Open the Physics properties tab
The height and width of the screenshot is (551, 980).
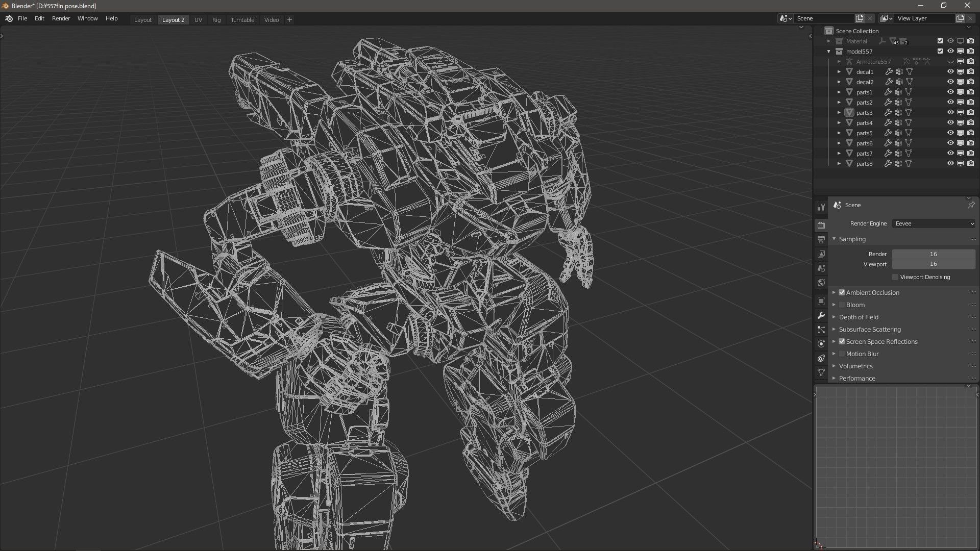coord(821,344)
